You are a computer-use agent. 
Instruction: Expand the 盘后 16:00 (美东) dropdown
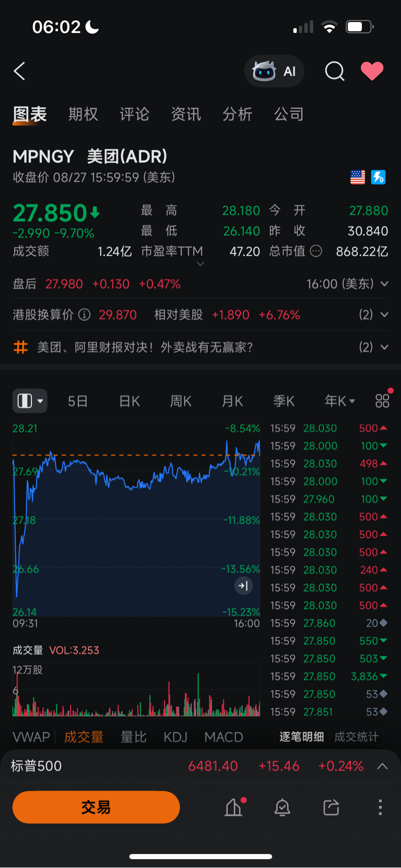click(x=384, y=284)
